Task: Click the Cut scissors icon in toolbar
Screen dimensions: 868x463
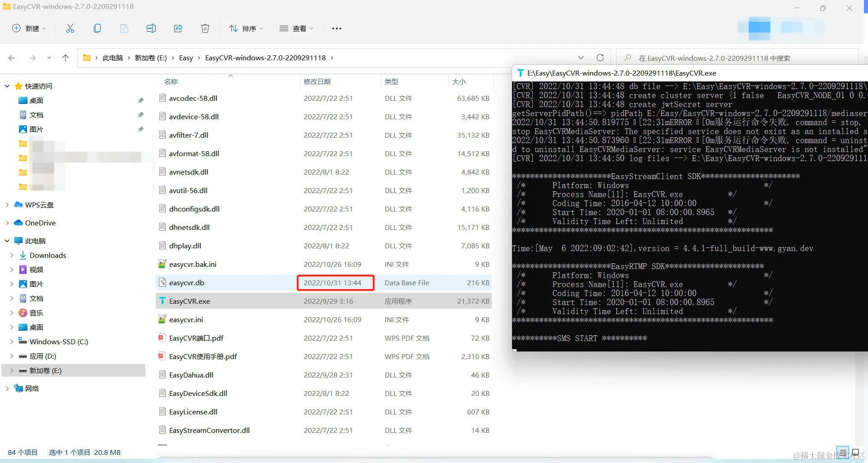Action: (70, 28)
